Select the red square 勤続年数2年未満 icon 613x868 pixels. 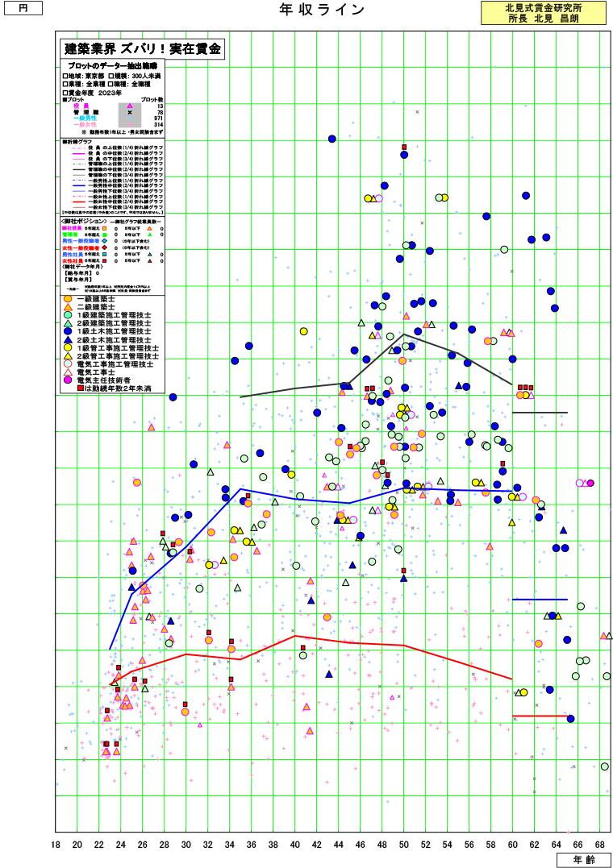80,388
